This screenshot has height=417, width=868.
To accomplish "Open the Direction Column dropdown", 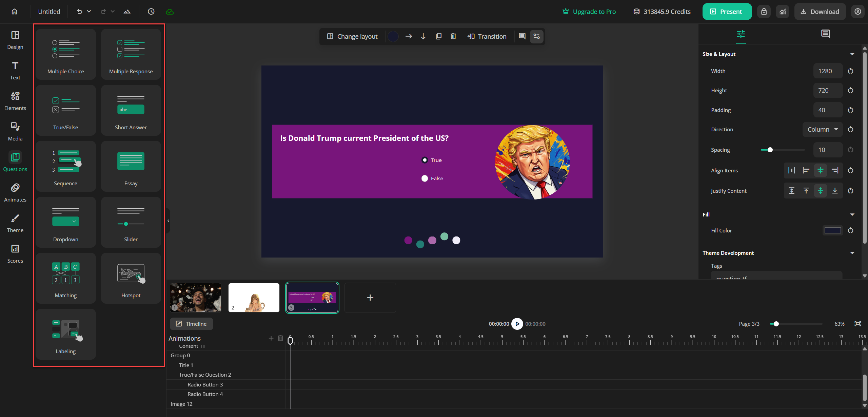I will point(823,130).
